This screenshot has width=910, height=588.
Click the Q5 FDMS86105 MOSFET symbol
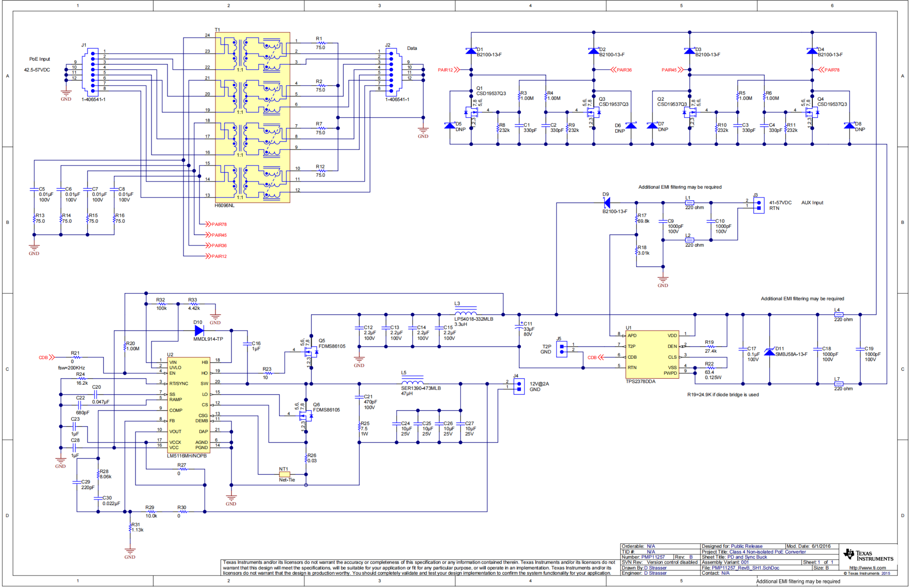point(311,352)
